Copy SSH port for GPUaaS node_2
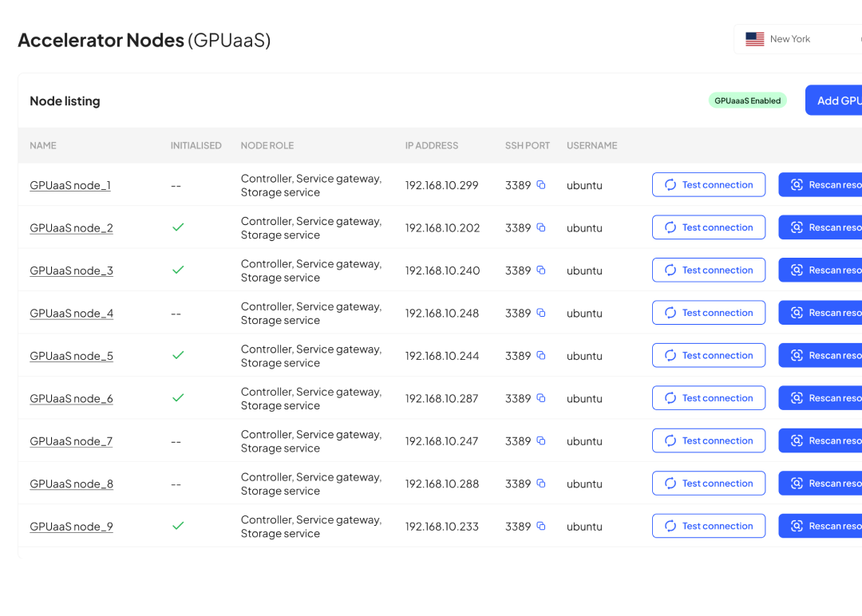The width and height of the screenshot is (862, 616). 540,227
